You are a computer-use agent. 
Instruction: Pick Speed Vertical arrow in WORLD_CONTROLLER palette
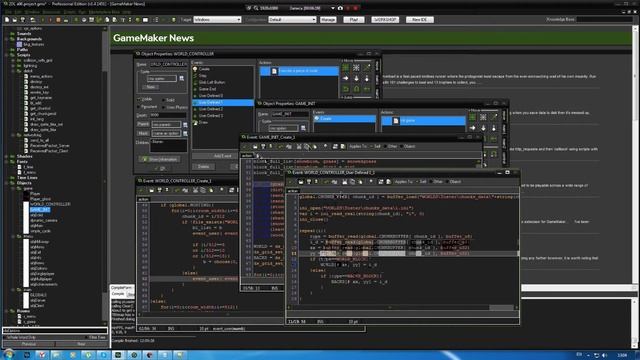pos(356,78)
